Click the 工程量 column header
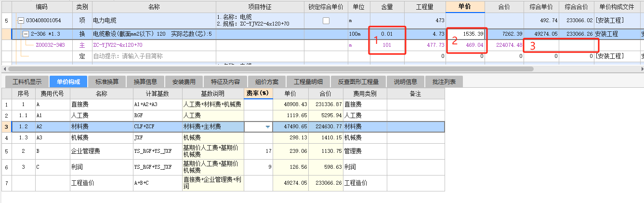The height and width of the screenshot is (203, 644). click(424, 7)
